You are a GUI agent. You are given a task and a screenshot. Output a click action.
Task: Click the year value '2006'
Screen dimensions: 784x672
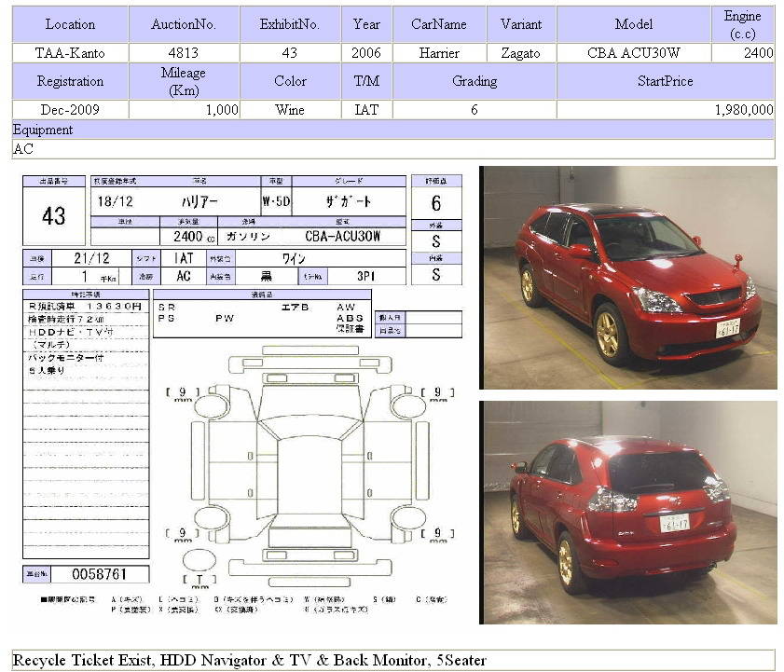point(366,53)
